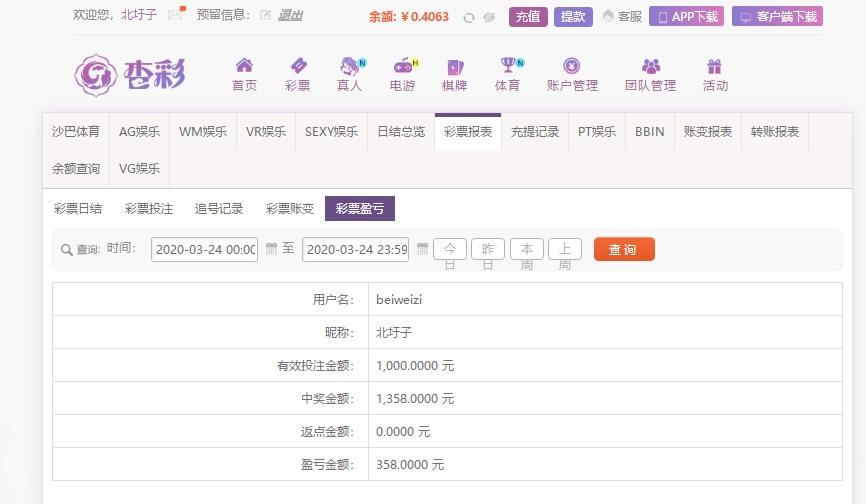Image resolution: width=866 pixels, height=504 pixels.
Task: Click the 退出 logout link
Action: (290, 15)
